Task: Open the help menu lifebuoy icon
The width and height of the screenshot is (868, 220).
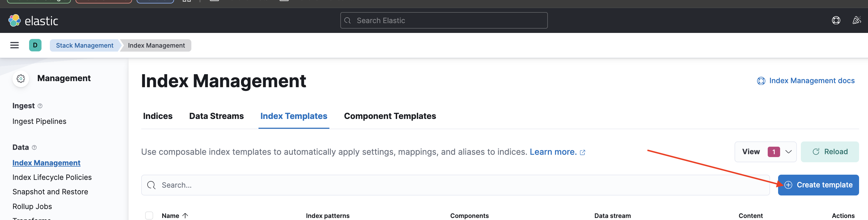Action: pos(836,20)
